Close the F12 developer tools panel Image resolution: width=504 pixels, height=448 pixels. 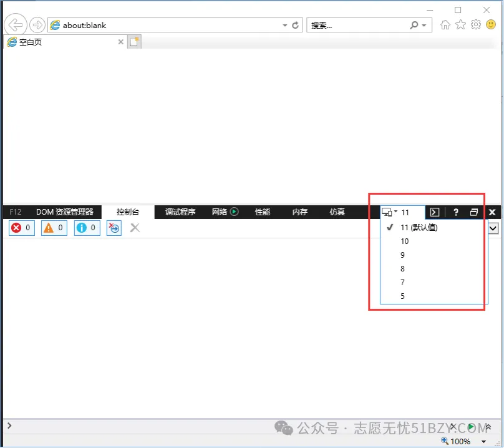click(492, 212)
